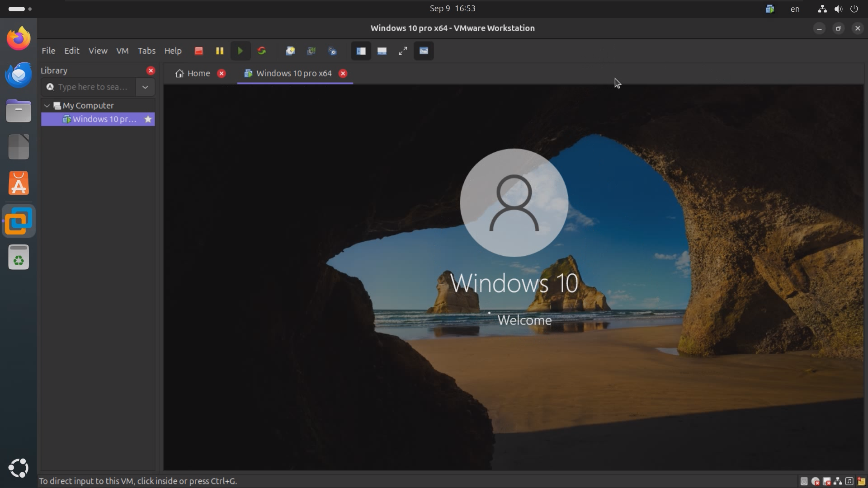This screenshot has height=488, width=868.
Task: Open Thunderbird mail from the dock
Action: [x=19, y=75]
